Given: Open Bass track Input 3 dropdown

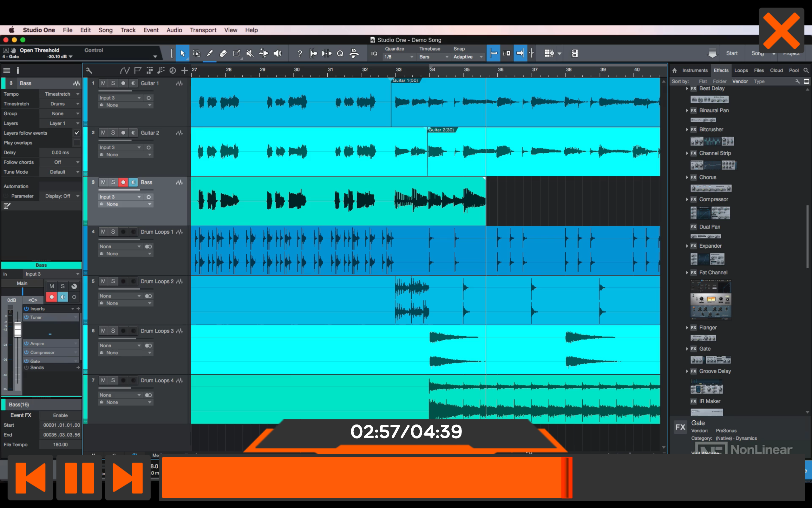Looking at the screenshot, I should (120, 197).
